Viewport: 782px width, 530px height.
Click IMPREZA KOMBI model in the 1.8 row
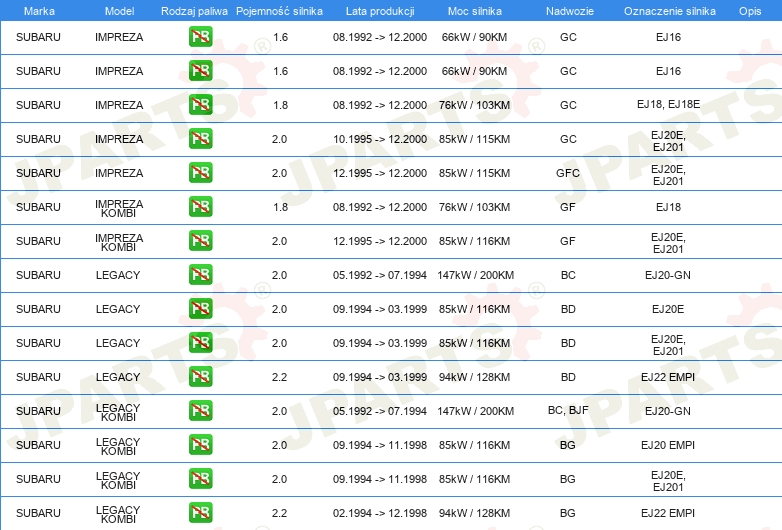point(119,208)
